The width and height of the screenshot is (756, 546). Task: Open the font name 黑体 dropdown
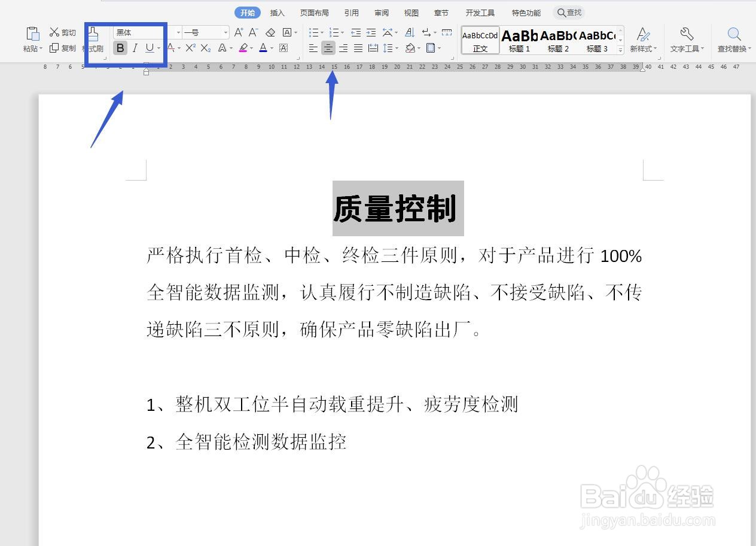coord(178,32)
